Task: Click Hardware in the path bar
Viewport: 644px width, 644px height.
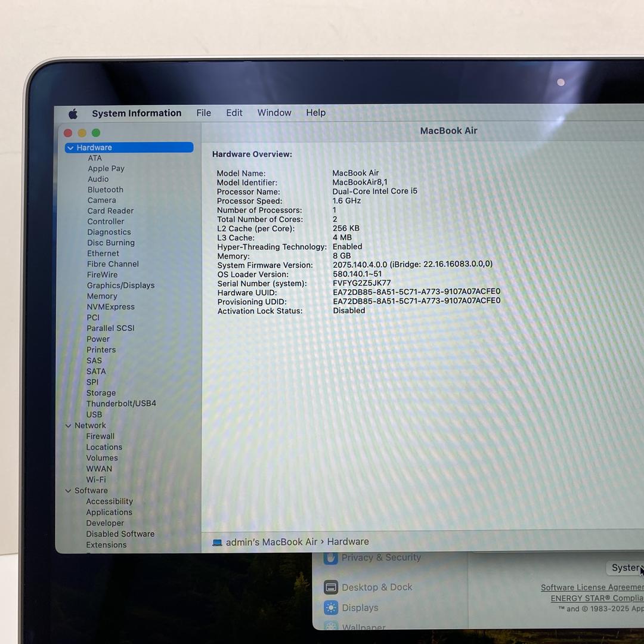Action: click(x=348, y=541)
